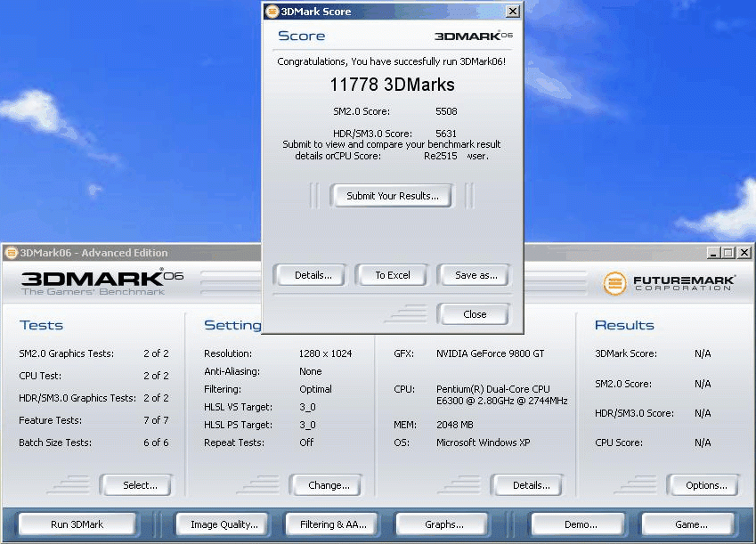Click 'CPU Score:' N/A in Results
The image size is (756, 544).
tap(703, 443)
